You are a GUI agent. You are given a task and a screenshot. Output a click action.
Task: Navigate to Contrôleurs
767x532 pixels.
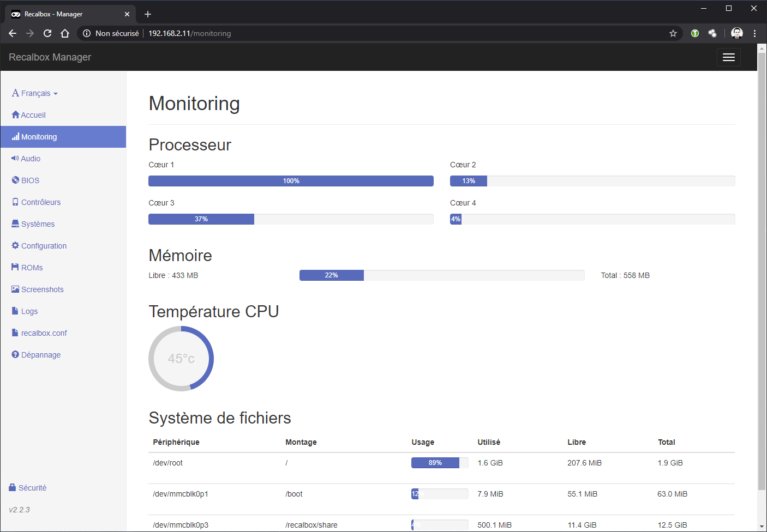pos(63,202)
